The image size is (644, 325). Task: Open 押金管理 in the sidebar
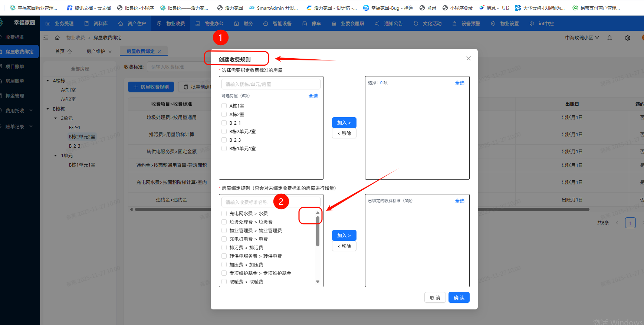point(15,96)
